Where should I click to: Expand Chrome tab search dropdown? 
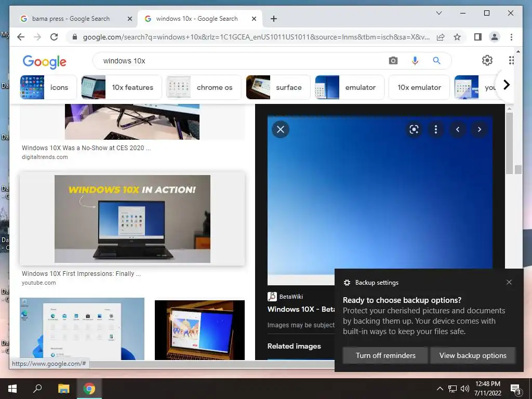438,13
